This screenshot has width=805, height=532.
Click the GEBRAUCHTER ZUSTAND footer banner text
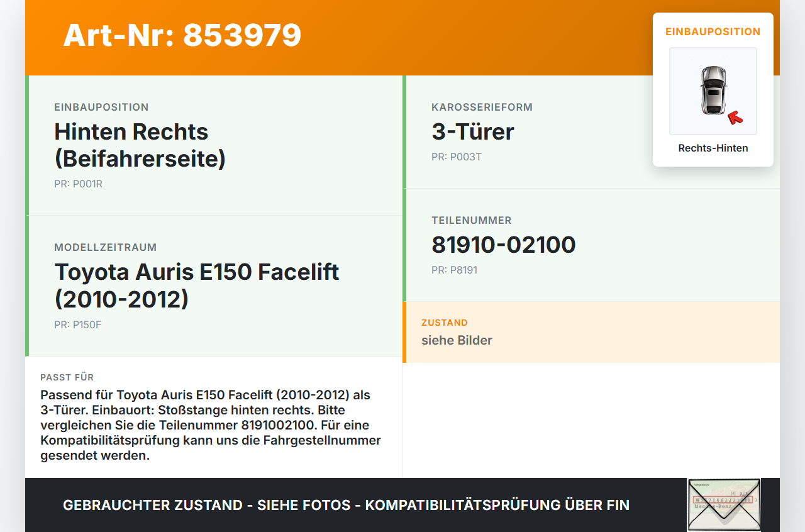(346, 505)
